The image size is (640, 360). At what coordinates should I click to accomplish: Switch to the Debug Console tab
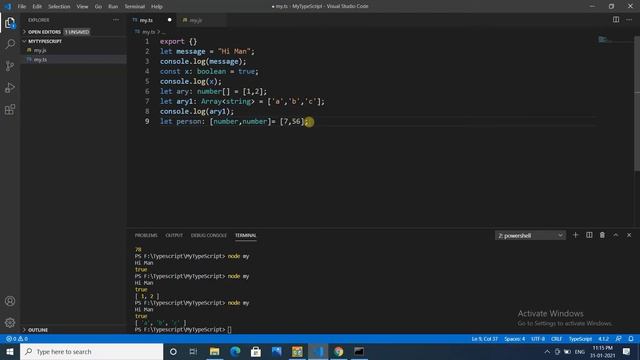[209, 235]
